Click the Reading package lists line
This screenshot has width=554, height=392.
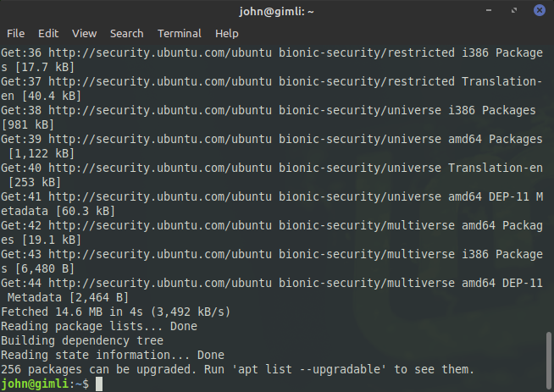coord(99,326)
